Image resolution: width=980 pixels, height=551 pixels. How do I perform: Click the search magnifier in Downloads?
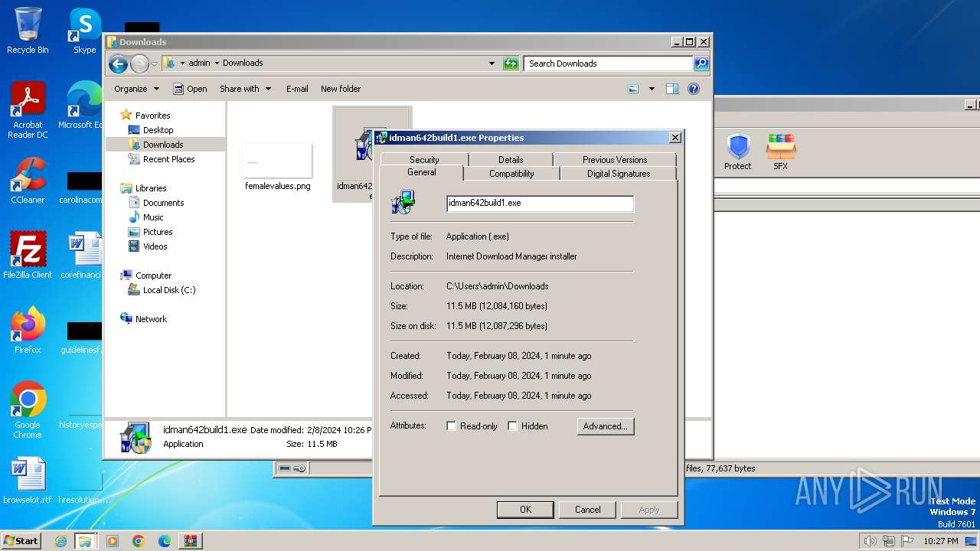(x=701, y=64)
